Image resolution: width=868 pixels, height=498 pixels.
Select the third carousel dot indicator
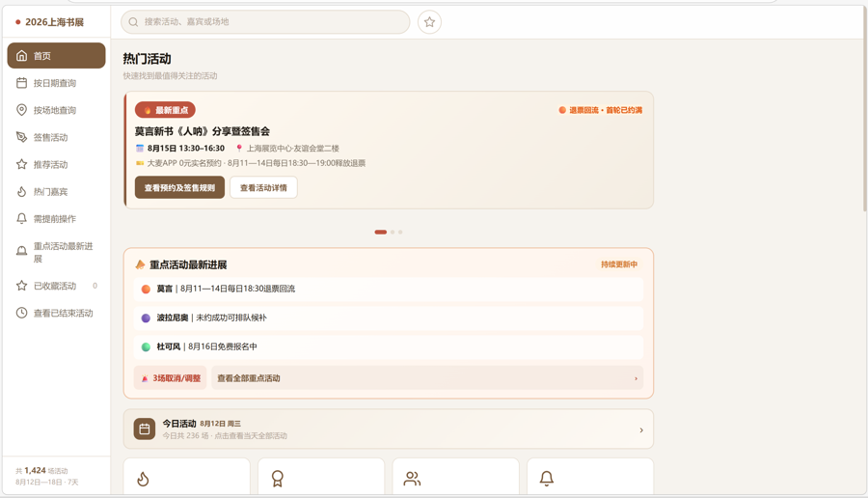[400, 232]
